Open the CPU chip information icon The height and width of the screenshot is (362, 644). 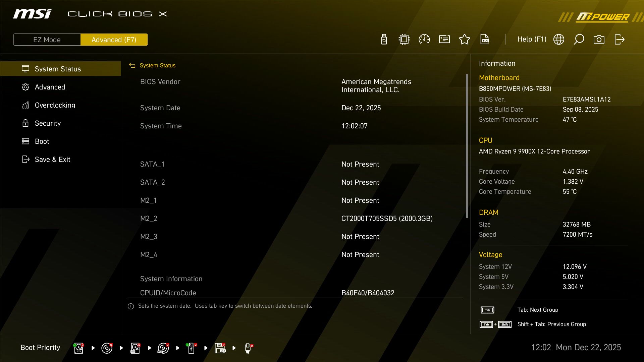pos(404,39)
